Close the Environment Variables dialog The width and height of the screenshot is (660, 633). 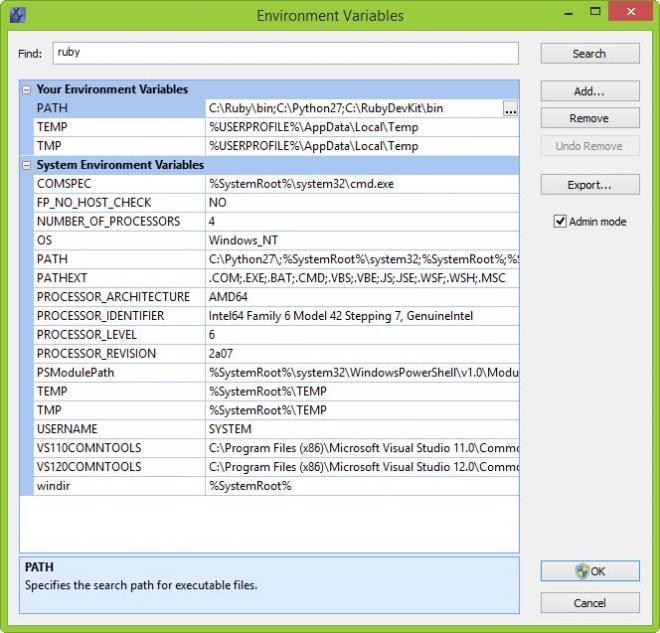(631, 12)
